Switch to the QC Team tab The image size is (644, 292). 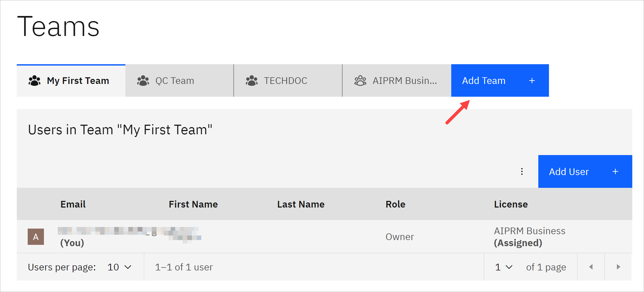pyautogui.click(x=174, y=80)
